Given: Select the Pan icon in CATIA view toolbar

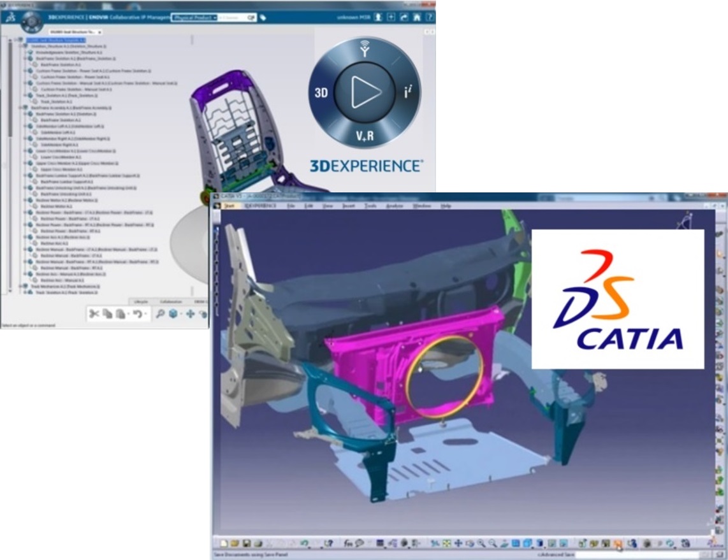Looking at the screenshot, I should coord(458,543).
